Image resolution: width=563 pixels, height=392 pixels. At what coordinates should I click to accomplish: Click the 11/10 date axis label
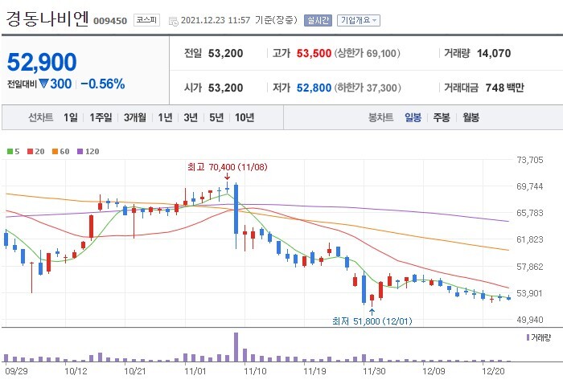click(255, 371)
